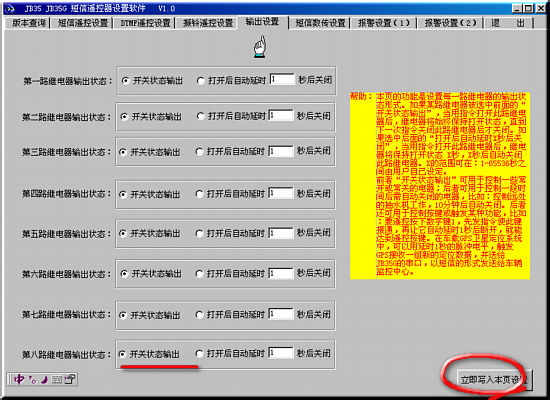Go to the 版本查询 tab
This screenshot has width=550, height=400.
coord(28,23)
